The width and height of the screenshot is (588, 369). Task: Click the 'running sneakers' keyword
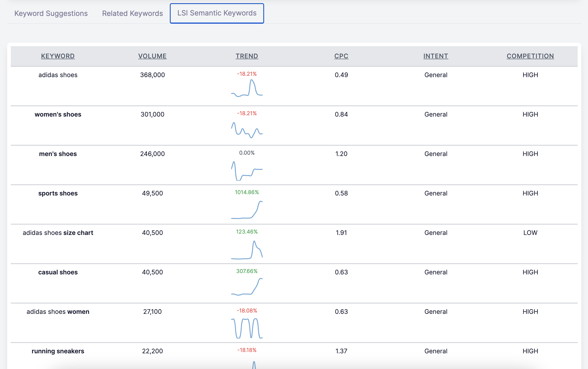58,351
